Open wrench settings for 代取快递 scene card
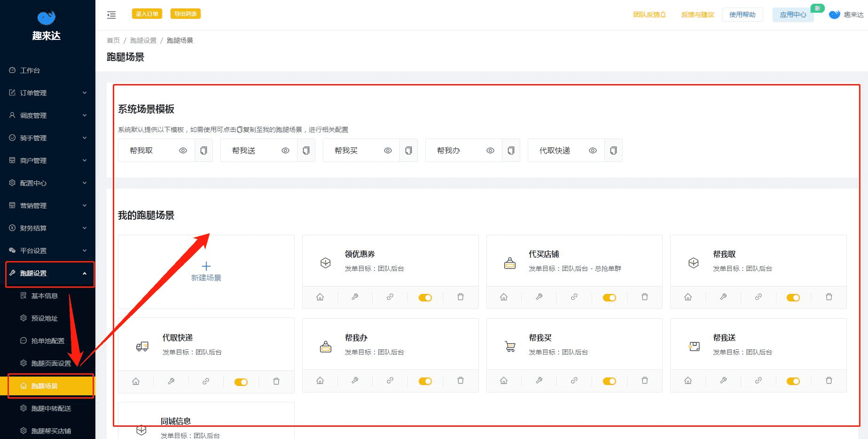 click(x=171, y=381)
